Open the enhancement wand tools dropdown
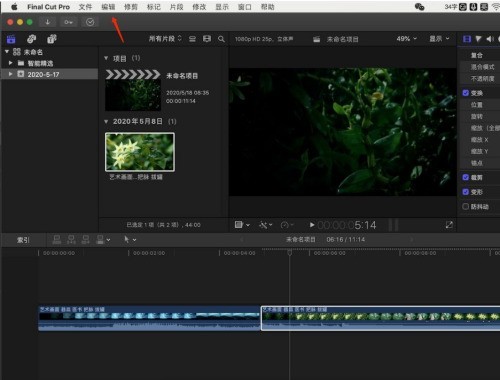500x380 pixels. [x=266, y=225]
